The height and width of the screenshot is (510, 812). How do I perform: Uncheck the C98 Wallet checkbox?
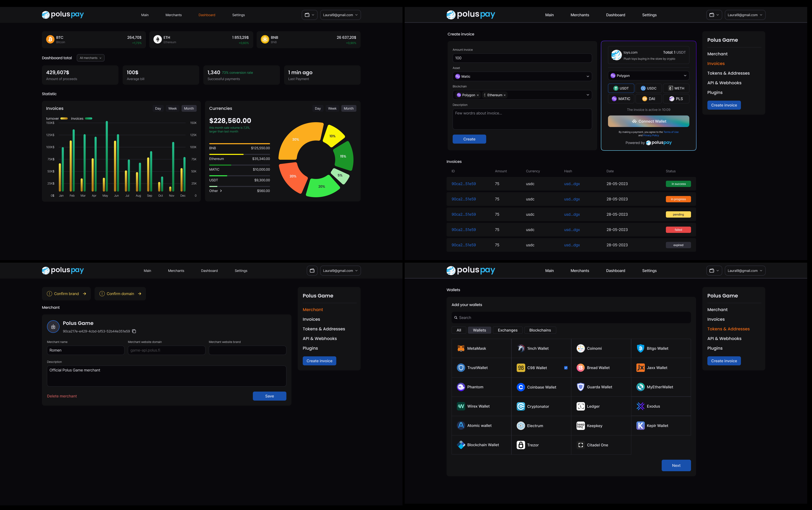click(x=566, y=368)
